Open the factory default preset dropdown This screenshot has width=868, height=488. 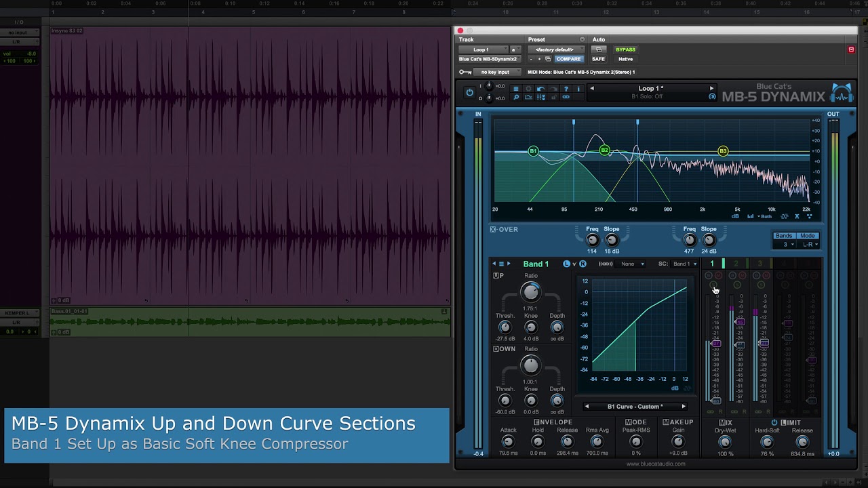pyautogui.click(x=556, y=49)
